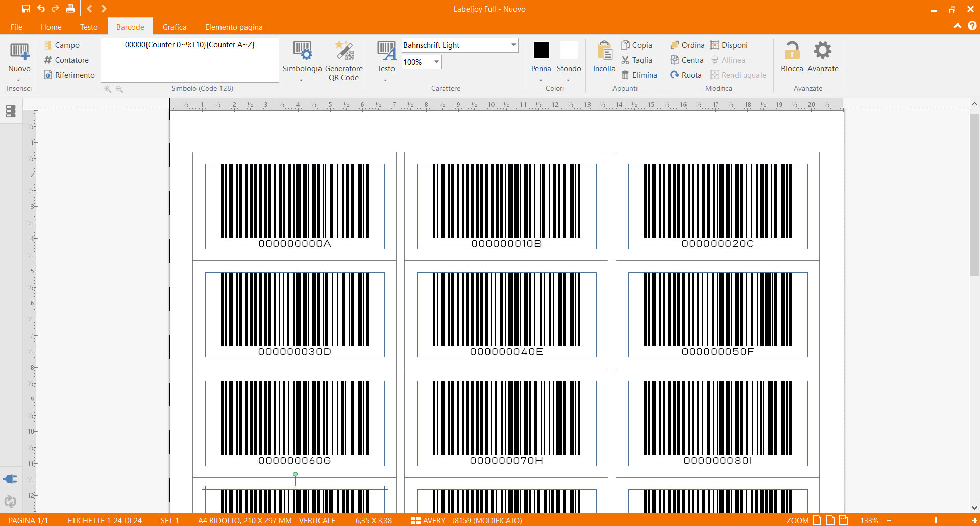The width and height of the screenshot is (980, 526).
Task: Open the Bahnschrift Light font dropdown
Action: [513, 45]
